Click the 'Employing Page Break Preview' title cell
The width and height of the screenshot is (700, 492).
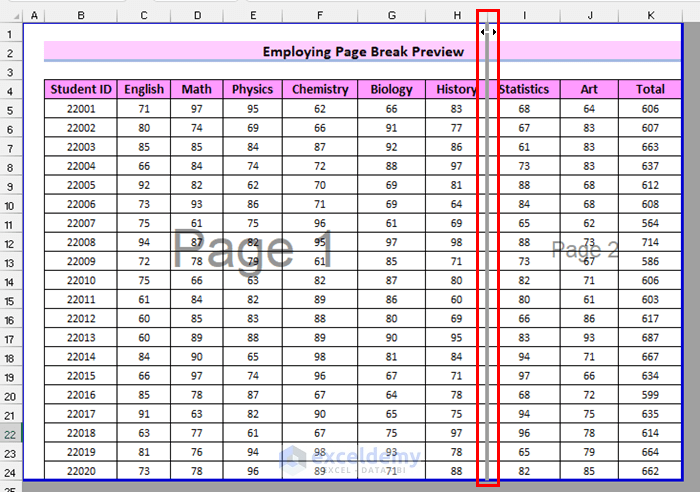(x=362, y=52)
